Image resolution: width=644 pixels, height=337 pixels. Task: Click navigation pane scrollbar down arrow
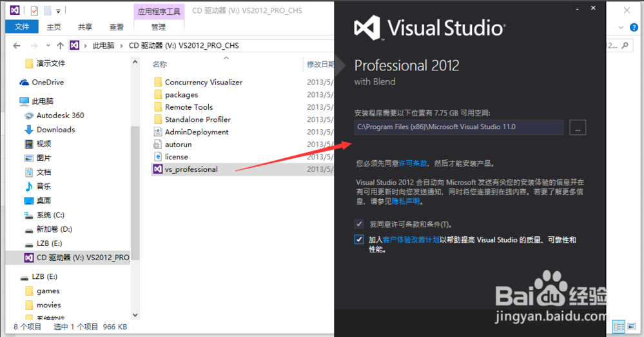(x=135, y=315)
